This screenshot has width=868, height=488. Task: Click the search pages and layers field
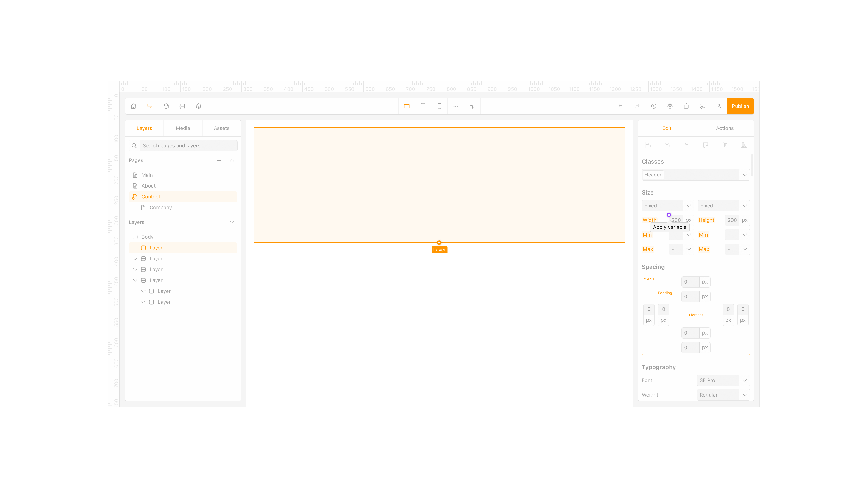click(x=188, y=145)
